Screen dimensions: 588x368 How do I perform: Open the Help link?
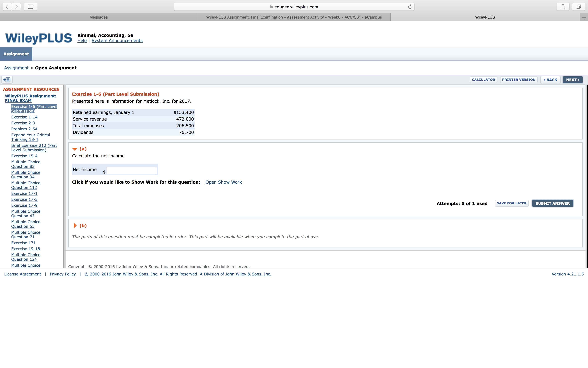pyautogui.click(x=82, y=41)
